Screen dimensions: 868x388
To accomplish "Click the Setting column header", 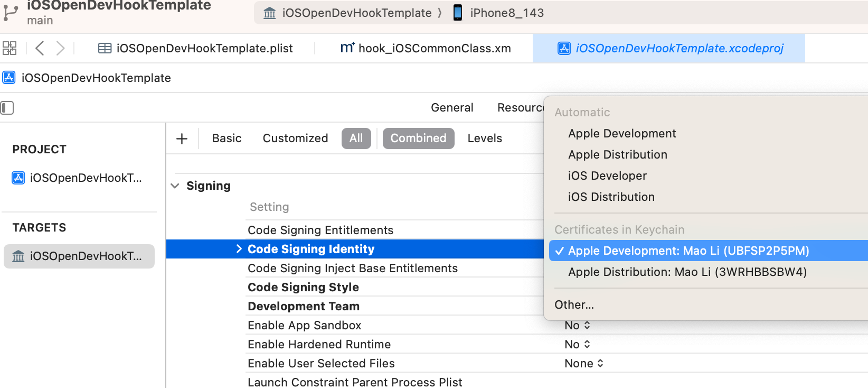I will (269, 207).
